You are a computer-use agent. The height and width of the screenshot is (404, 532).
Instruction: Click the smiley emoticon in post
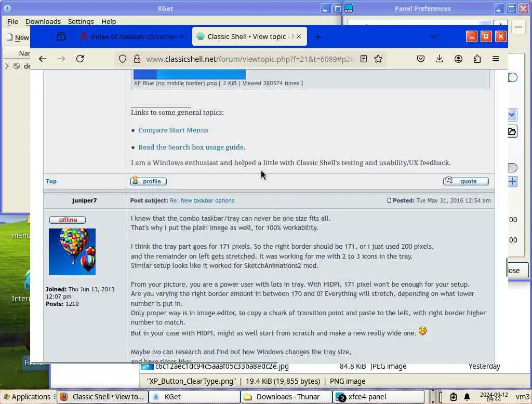tap(422, 331)
